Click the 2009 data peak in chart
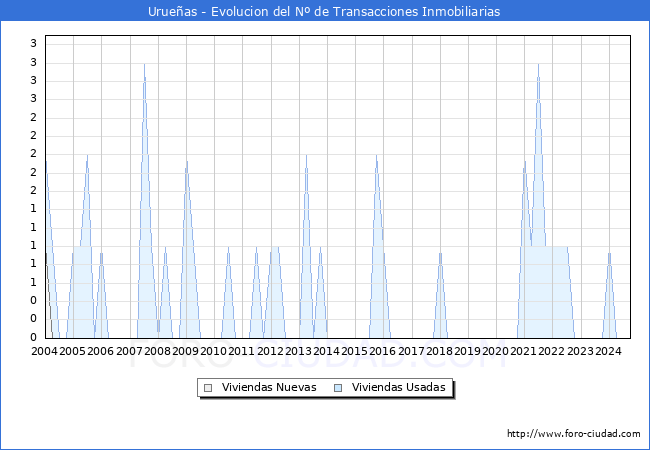650x450 pixels. (187, 162)
